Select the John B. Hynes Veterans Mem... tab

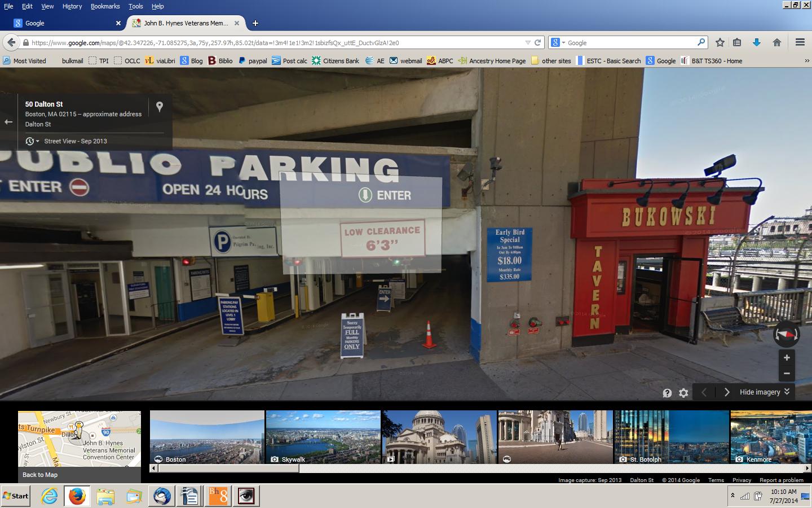click(185, 23)
